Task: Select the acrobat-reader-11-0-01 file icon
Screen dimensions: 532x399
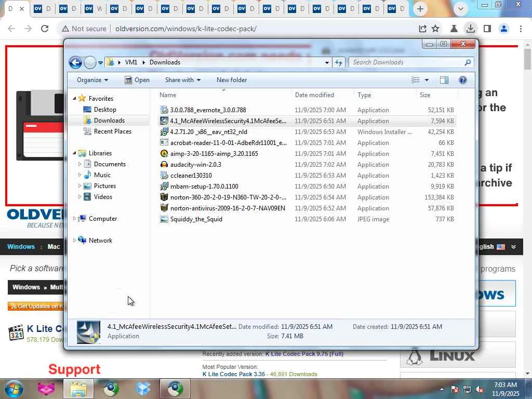Action: [164, 142]
